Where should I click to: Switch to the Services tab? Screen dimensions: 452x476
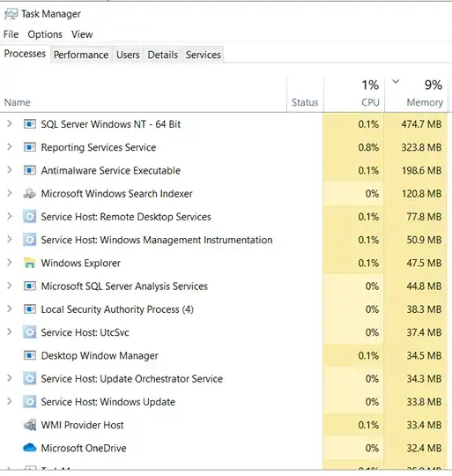pyautogui.click(x=204, y=55)
